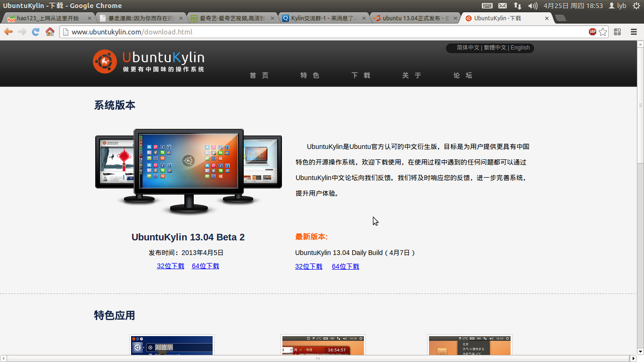Screen dimensions: 644x362
Task: Click the browser Back arrow button
Action: click(8, 32)
